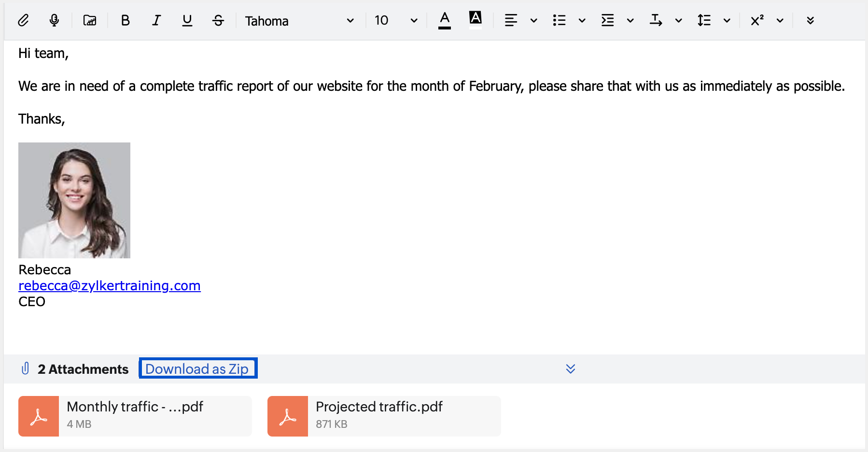Click the indent icon
The image size is (868, 452).
[607, 20]
